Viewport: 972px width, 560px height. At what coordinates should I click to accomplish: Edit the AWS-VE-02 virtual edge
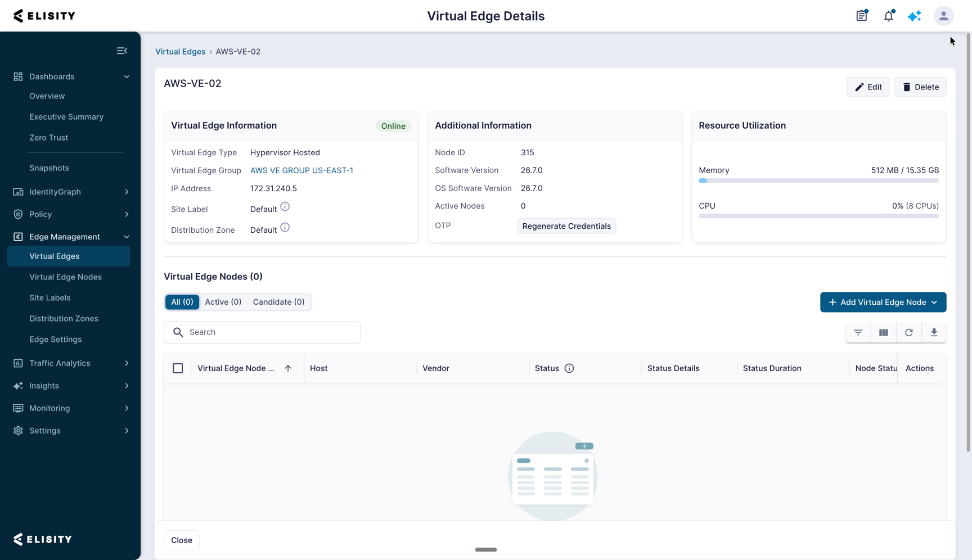pyautogui.click(x=868, y=87)
